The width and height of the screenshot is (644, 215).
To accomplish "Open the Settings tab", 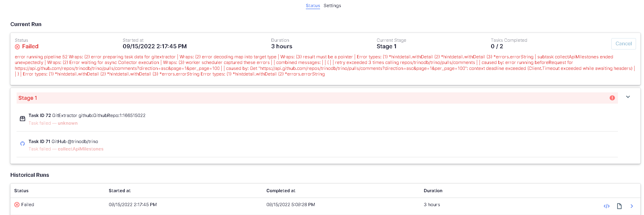I will [x=332, y=6].
